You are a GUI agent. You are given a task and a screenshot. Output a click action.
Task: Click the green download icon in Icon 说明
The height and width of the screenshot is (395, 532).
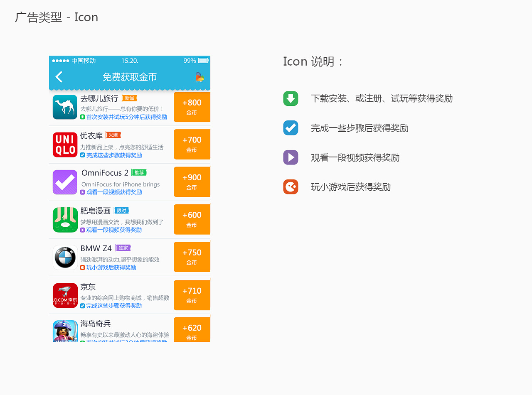tap(291, 98)
